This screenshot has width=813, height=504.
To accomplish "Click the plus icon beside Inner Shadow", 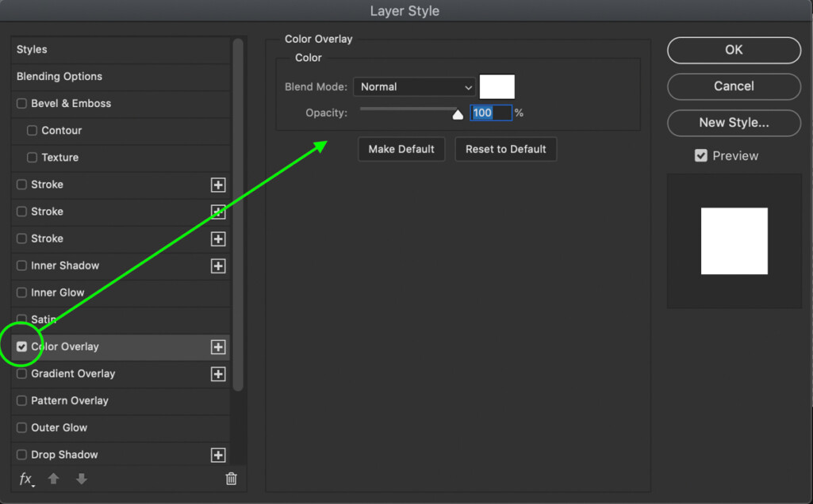I will [x=218, y=266].
